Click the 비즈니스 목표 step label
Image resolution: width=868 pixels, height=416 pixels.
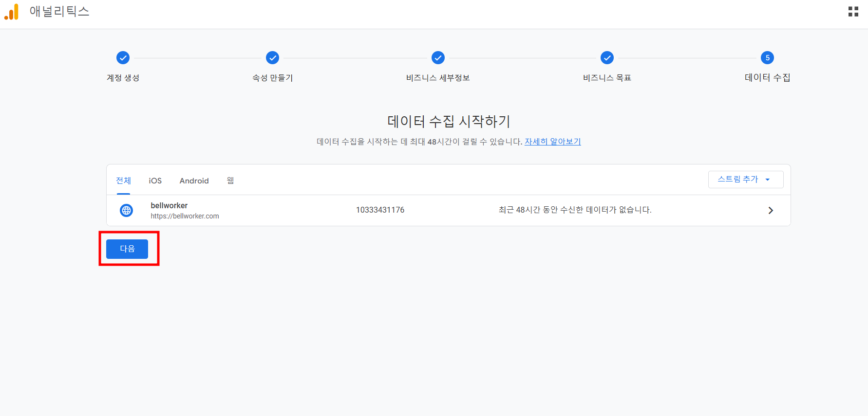click(x=607, y=78)
